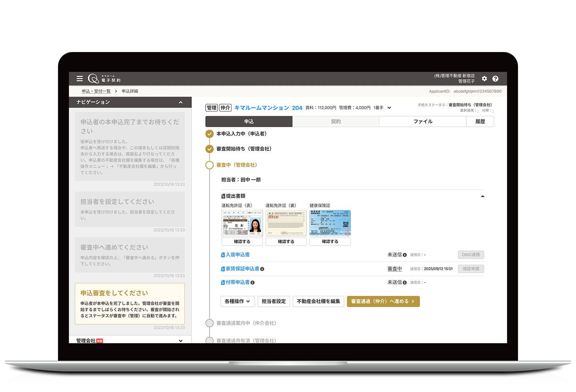Screen dimensions: 576x392
Task: Click info icon beside 入居申込書 未送信 status
Action: point(405,255)
